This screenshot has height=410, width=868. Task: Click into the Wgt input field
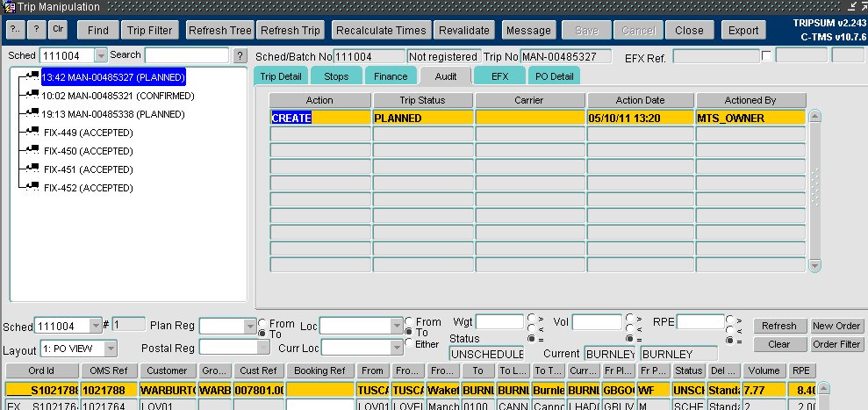pyautogui.click(x=499, y=321)
